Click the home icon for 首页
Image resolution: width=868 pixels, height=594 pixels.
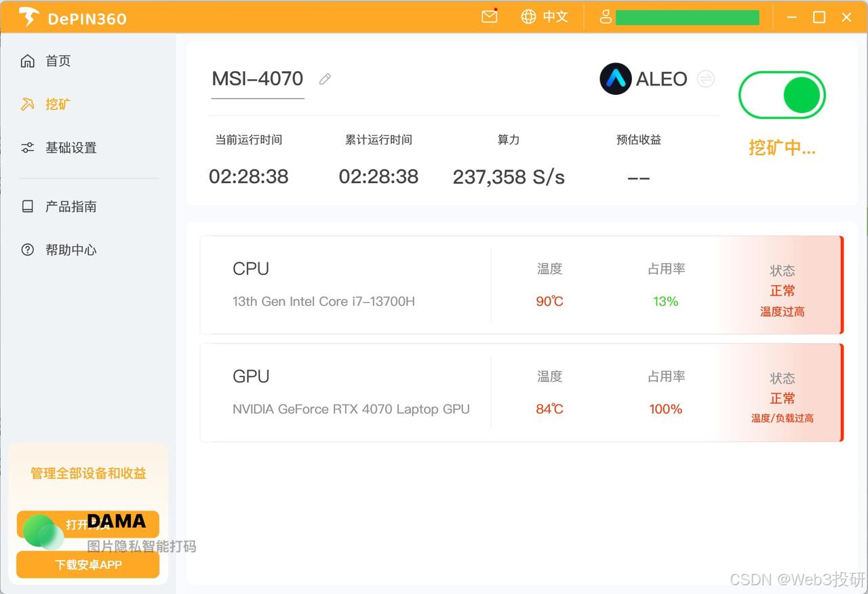(28, 61)
